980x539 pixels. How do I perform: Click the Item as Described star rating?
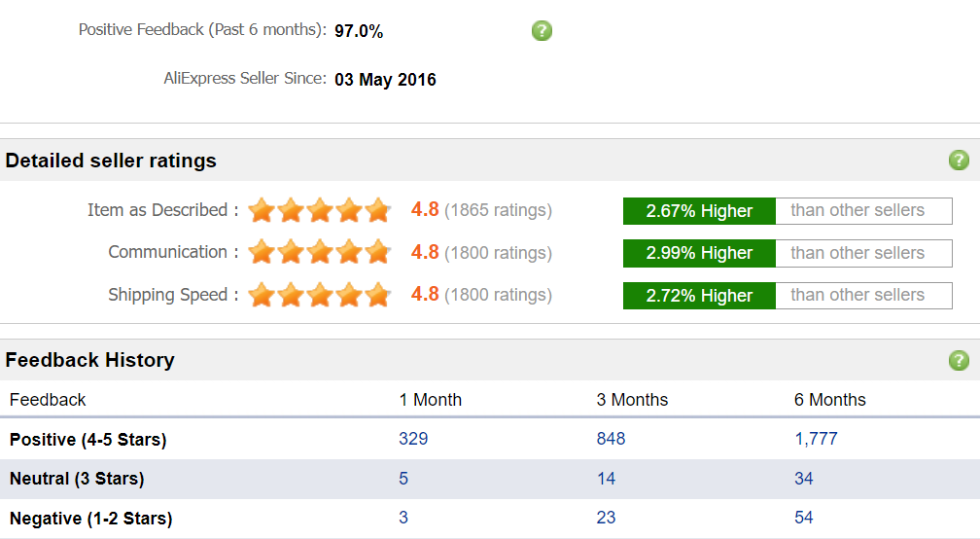click(x=319, y=210)
